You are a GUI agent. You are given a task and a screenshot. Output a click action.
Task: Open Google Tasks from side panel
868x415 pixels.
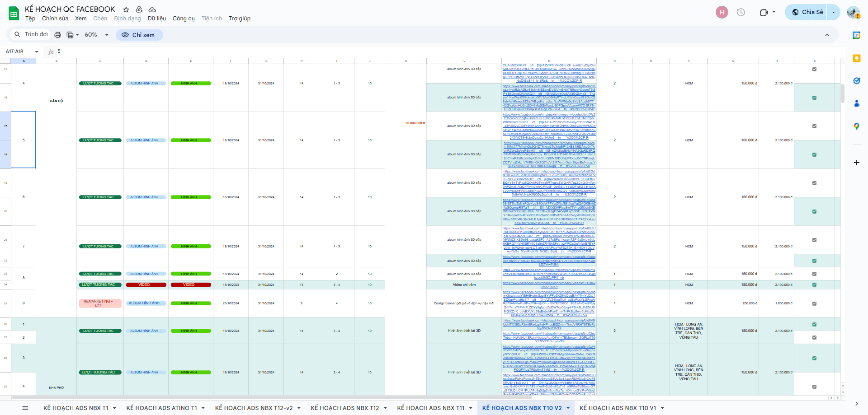coord(856,81)
